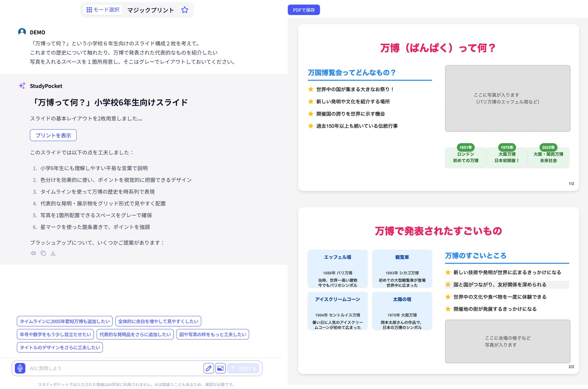
Task: Click the image upload icon
Action: coord(220,368)
